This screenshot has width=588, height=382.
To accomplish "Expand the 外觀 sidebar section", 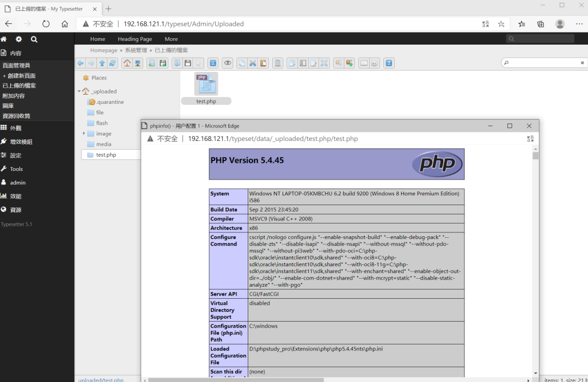I will pyautogui.click(x=37, y=128).
